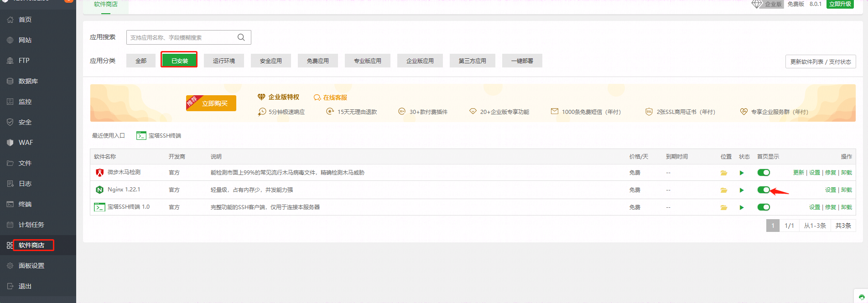Click 卸载 for 宝塔SSH终端 row
The image size is (868, 303).
pyautogui.click(x=847, y=207)
